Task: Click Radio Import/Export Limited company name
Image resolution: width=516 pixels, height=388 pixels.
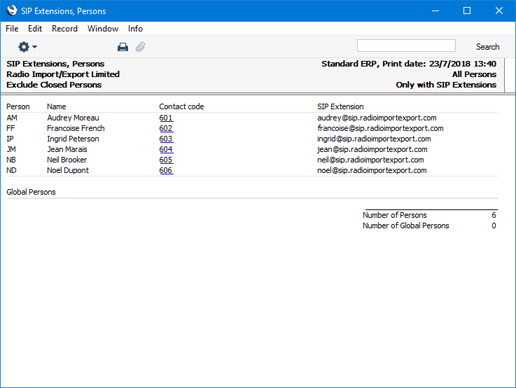Action: tap(63, 74)
